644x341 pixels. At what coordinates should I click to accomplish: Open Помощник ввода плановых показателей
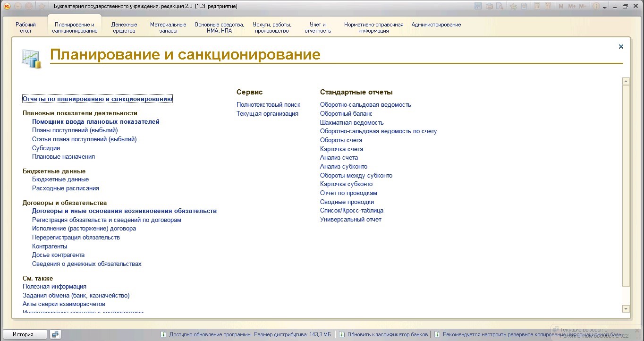[x=96, y=121]
